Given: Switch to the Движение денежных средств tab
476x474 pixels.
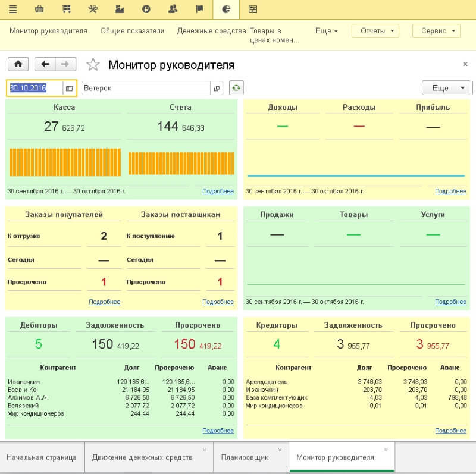Looking at the screenshot, I should click(142, 457).
